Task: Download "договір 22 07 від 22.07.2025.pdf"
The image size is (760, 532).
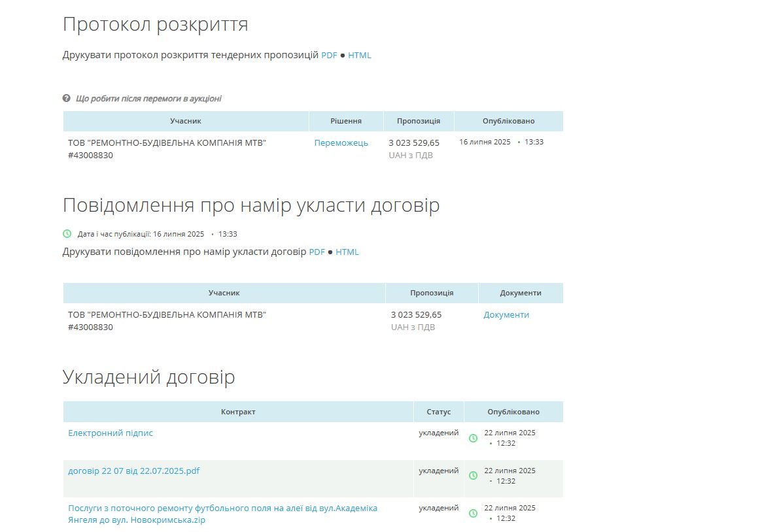Action: pyautogui.click(x=134, y=470)
